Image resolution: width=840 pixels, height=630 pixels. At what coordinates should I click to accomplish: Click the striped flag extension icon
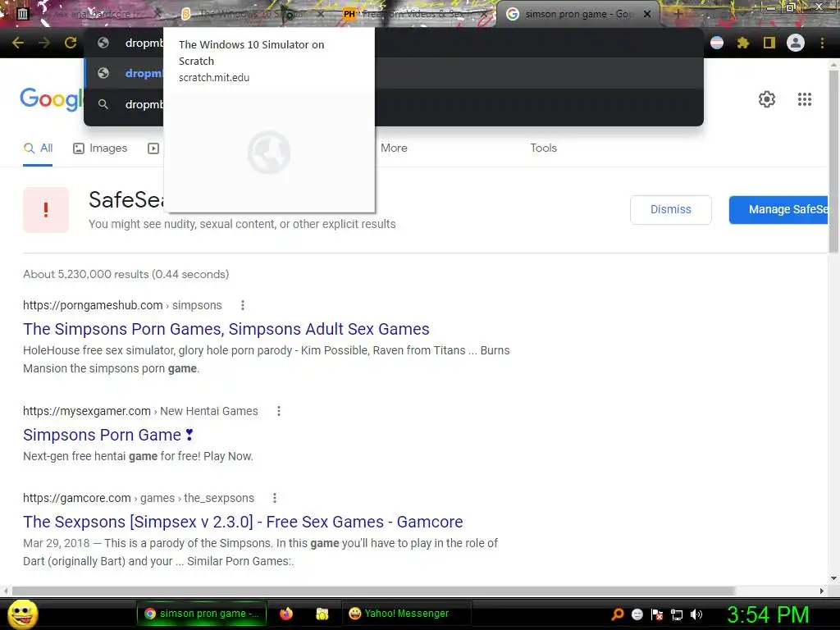(x=717, y=43)
